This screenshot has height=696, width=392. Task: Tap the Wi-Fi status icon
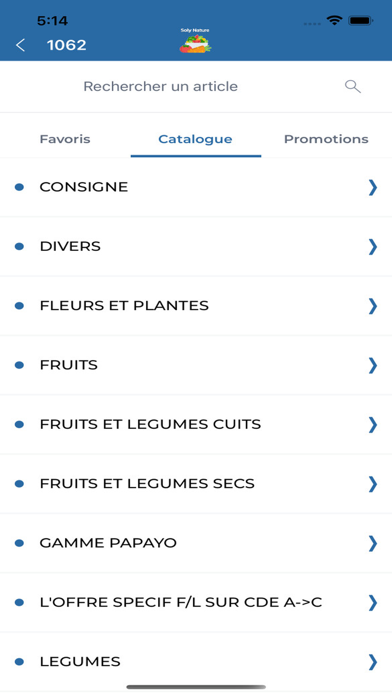tap(334, 20)
